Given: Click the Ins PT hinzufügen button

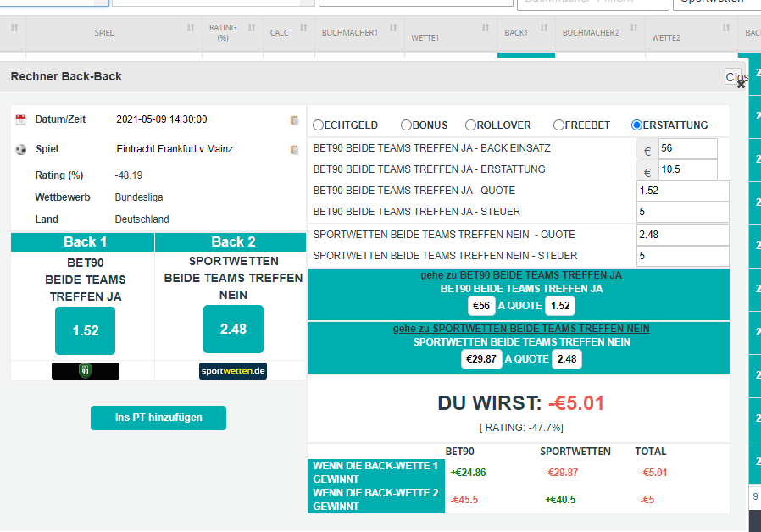Looking at the screenshot, I should pos(158,418).
